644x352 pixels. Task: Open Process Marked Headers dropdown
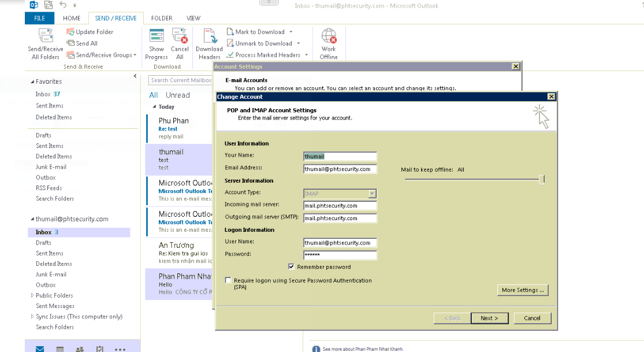[x=306, y=55]
